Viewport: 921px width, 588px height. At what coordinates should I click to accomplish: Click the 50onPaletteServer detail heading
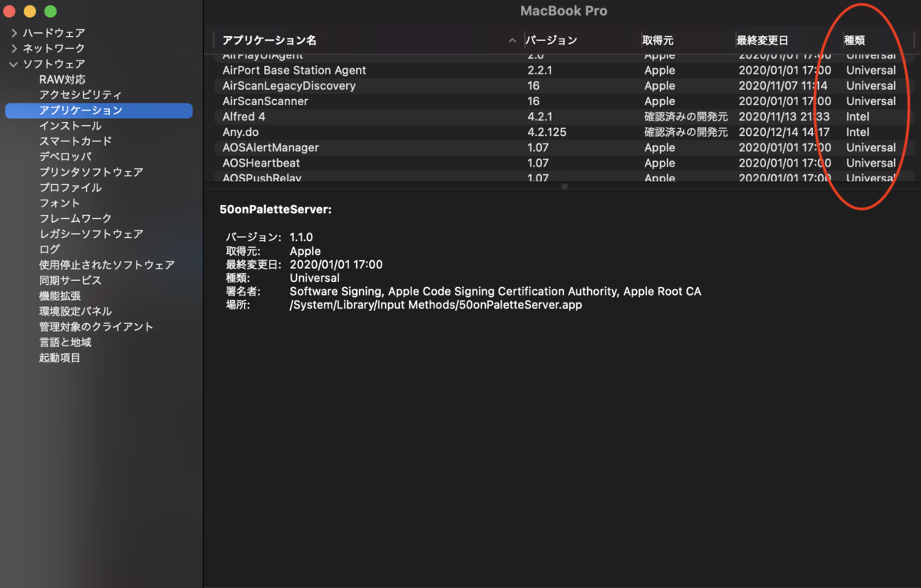pos(276,209)
